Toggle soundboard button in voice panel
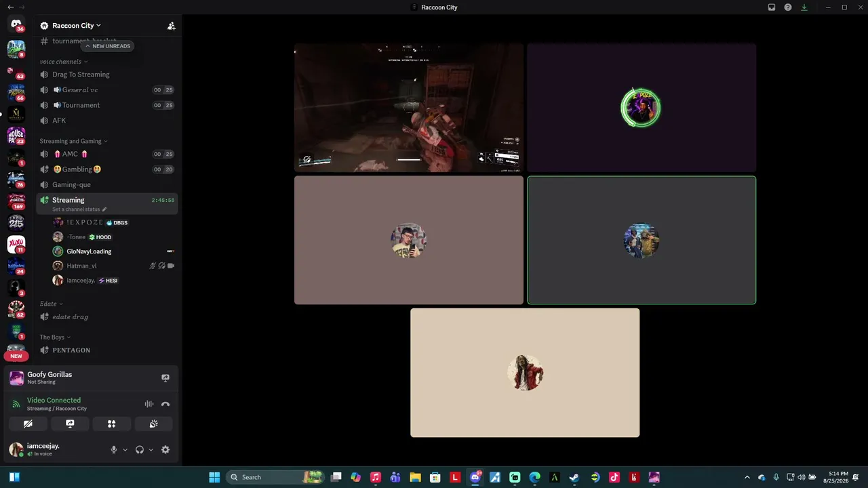 click(153, 424)
